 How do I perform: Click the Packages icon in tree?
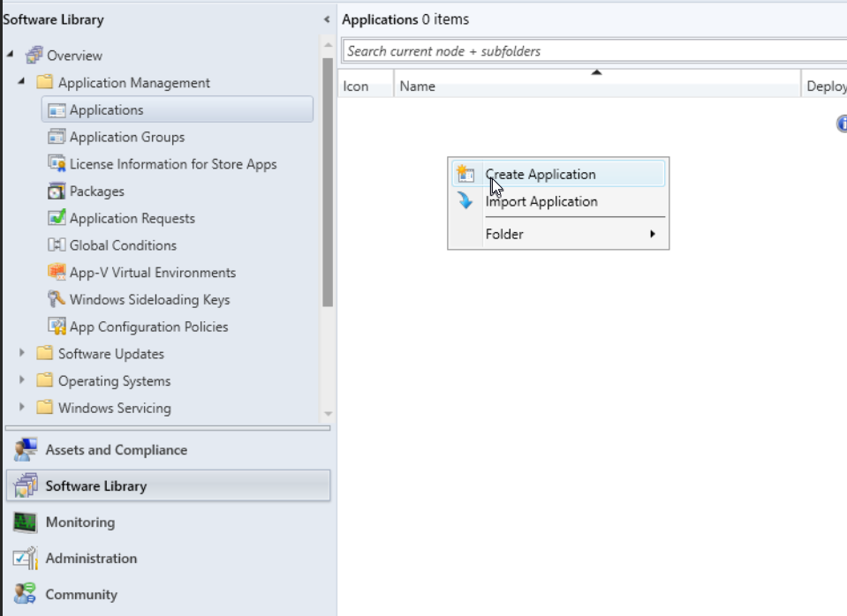57,192
